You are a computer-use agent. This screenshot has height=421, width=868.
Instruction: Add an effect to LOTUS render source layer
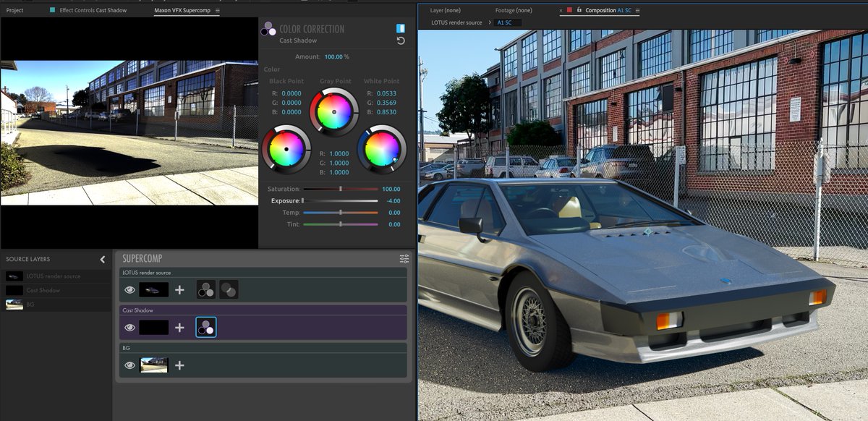point(179,289)
